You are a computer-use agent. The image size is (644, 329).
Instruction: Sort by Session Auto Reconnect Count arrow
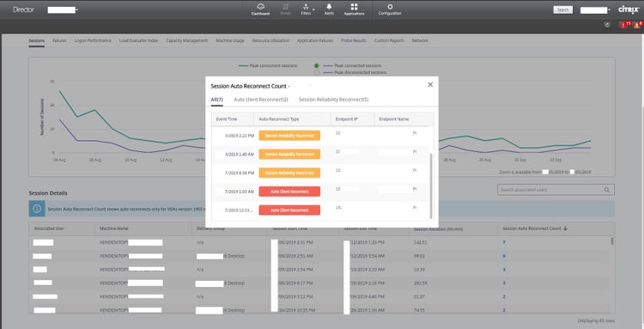pyautogui.click(x=565, y=228)
